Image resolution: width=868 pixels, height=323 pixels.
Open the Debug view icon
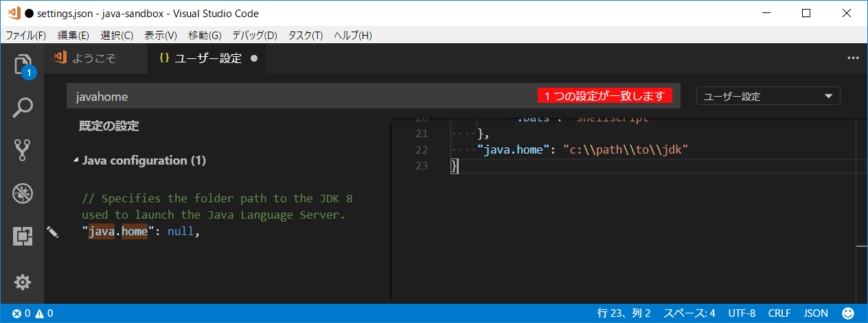[x=22, y=193]
